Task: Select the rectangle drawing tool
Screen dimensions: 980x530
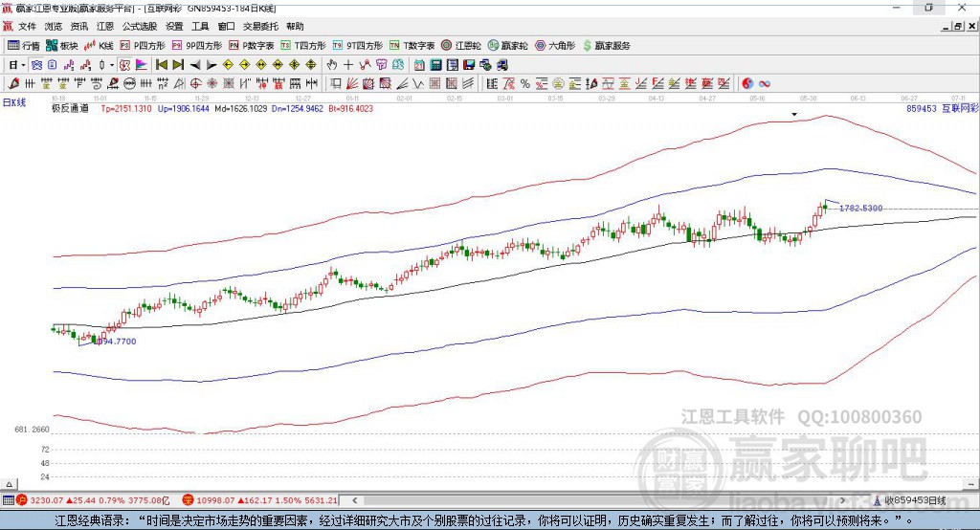Action: point(334,83)
